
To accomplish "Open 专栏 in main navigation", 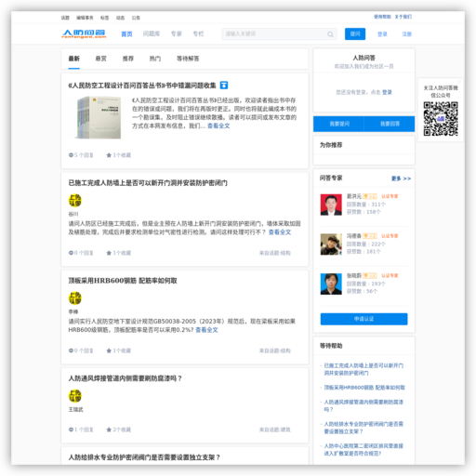I will point(198,33).
